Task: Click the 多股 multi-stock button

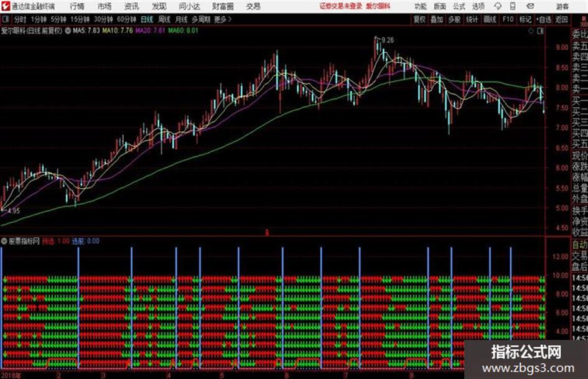Action: coord(454,19)
